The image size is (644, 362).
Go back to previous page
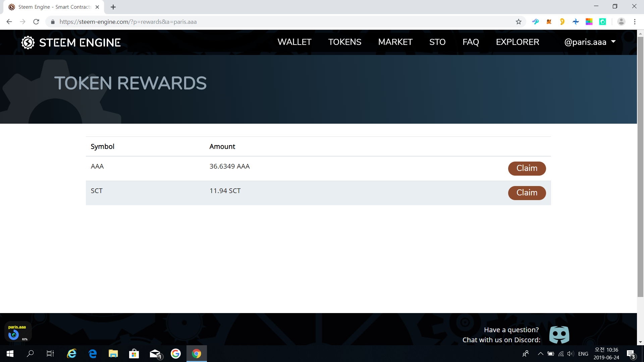9,22
